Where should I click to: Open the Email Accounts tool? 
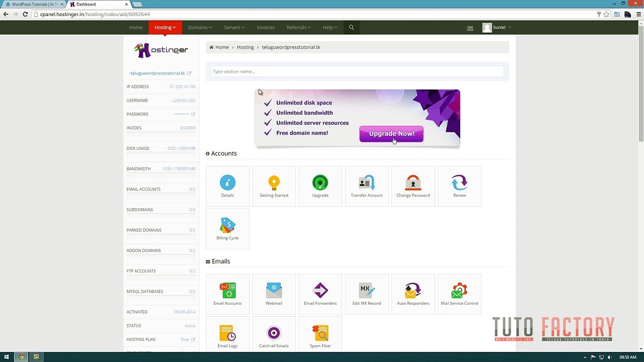[x=227, y=294]
